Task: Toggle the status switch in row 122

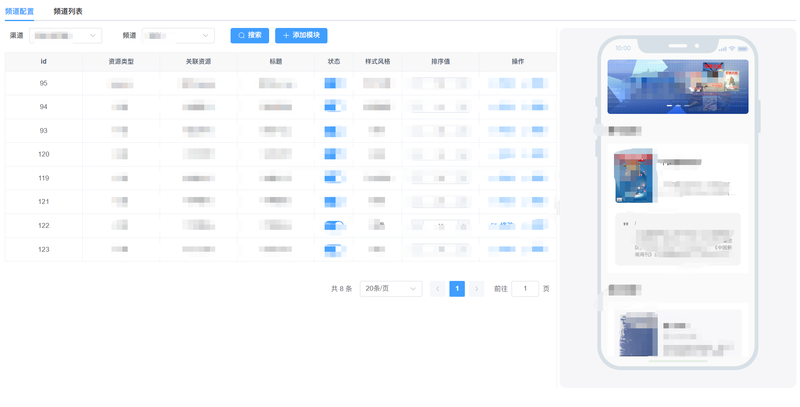Action: coord(335,225)
